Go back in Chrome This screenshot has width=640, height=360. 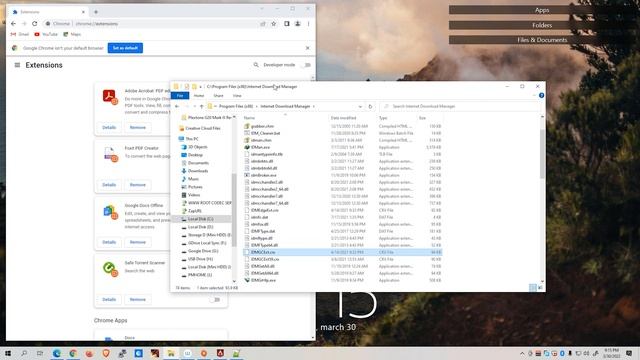coord(13,24)
